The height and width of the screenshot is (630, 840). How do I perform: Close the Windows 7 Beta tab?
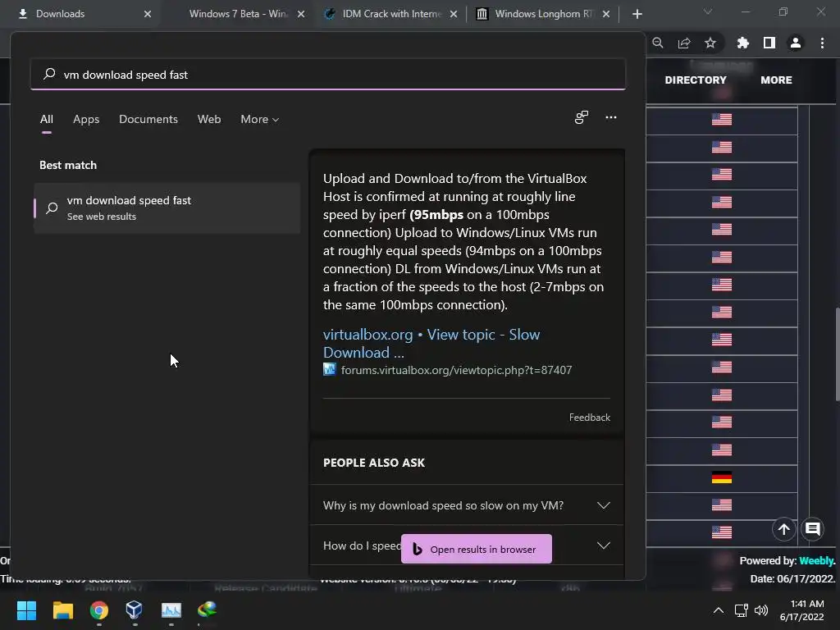click(x=301, y=14)
